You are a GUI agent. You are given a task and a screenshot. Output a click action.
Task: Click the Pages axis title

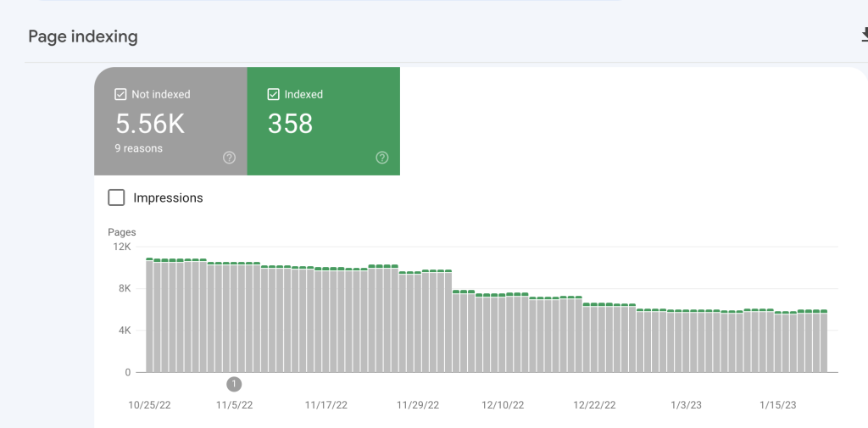[122, 232]
